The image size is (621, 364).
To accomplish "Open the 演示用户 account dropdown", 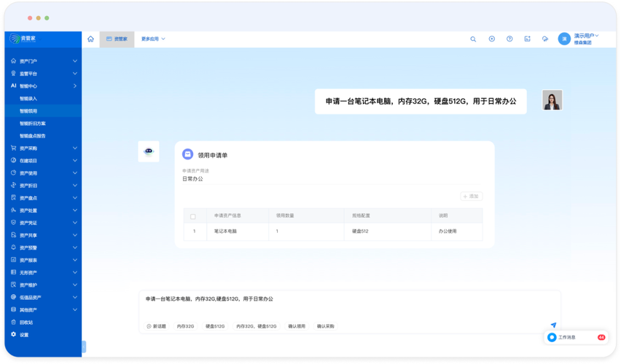I will (x=586, y=36).
